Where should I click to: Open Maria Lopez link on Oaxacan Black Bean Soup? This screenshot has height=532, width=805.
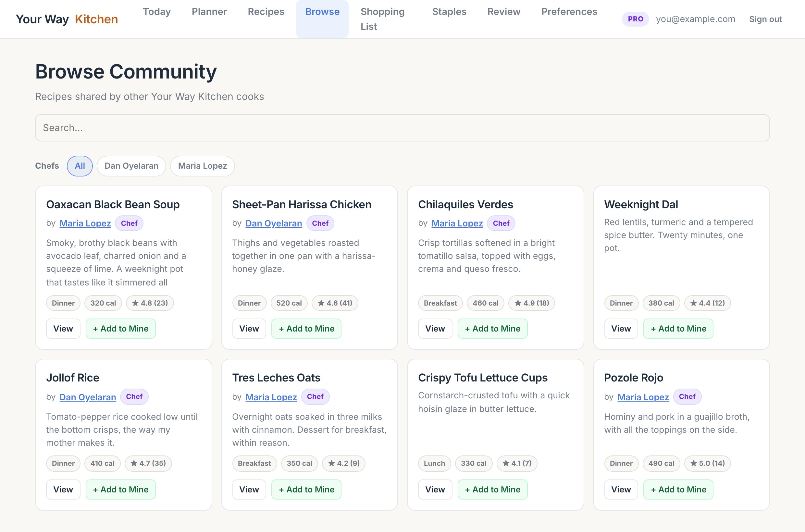coord(85,223)
